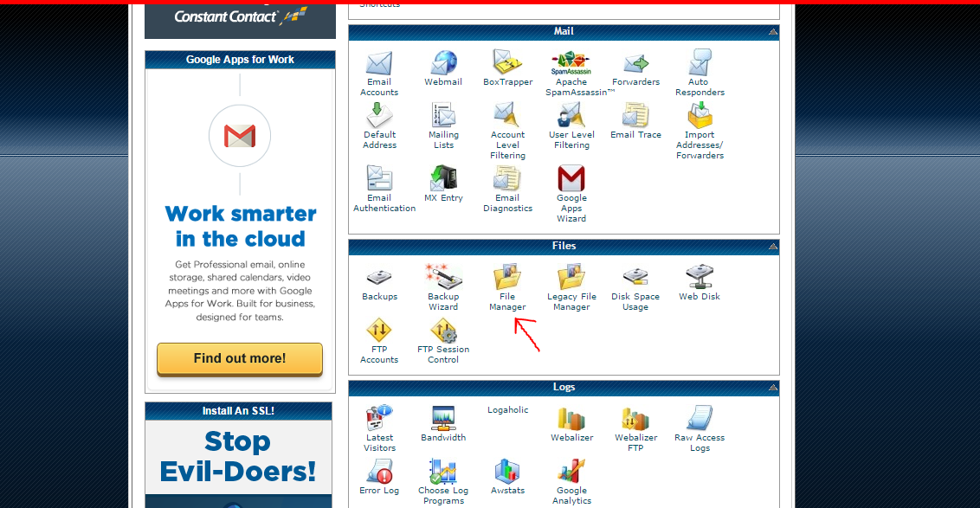Click the Google Apps for Work header
The height and width of the screenshot is (508, 980).
click(240, 60)
